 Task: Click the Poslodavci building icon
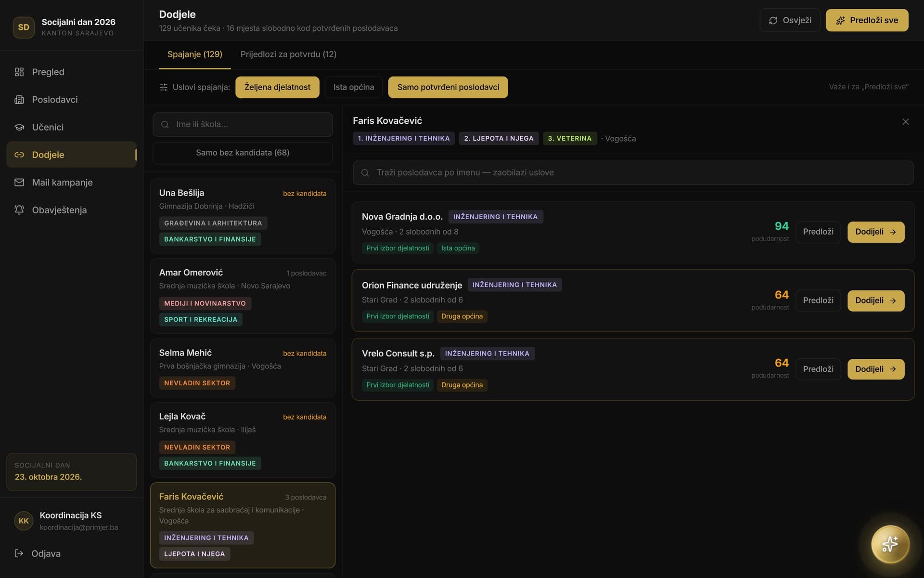(19, 100)
